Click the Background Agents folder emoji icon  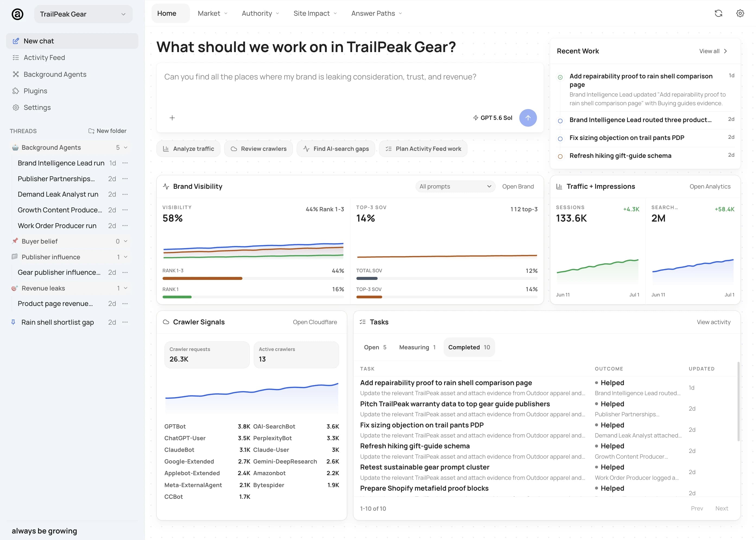(15, 147)
